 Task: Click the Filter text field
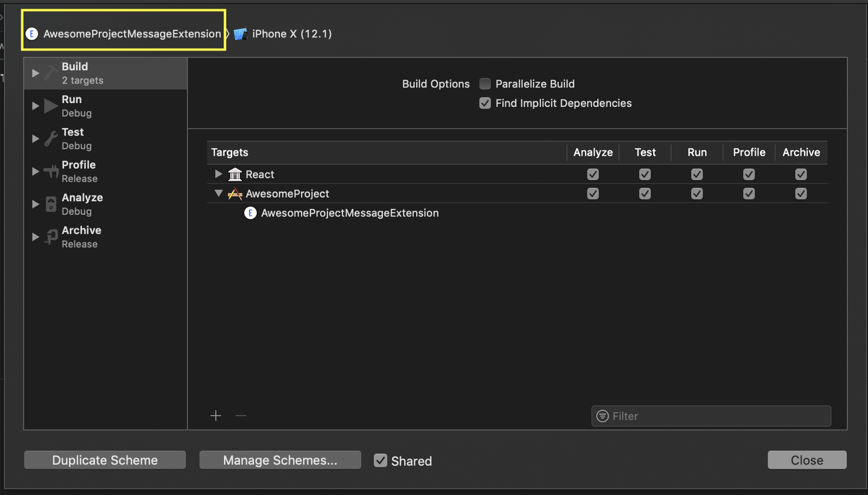[x=711, y=416]
